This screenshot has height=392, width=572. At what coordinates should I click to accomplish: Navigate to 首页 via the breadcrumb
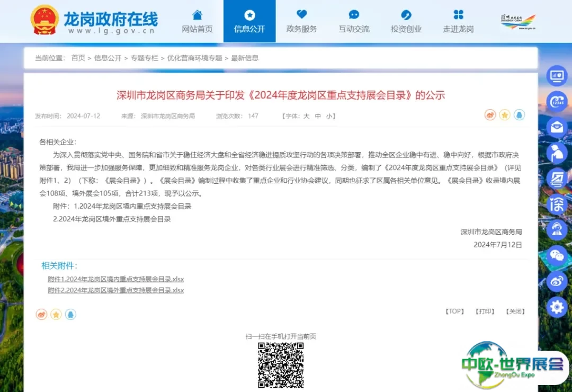point(78,58)
